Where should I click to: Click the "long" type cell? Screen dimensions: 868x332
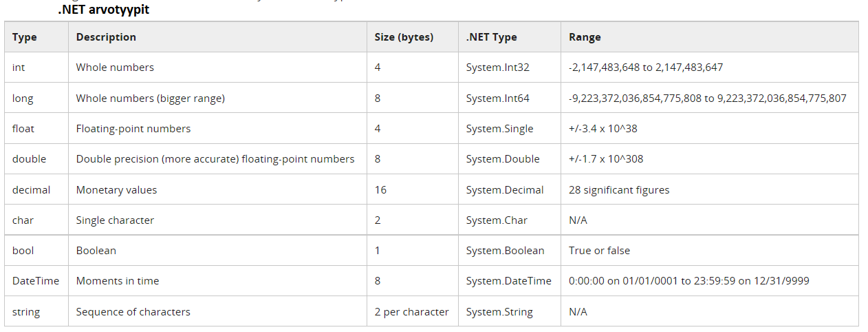tap(23, 98)
